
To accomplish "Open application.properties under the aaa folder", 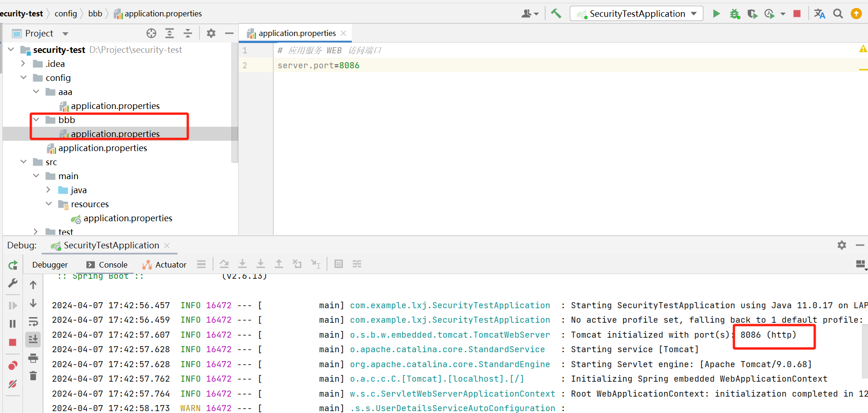I will point(115,106).
